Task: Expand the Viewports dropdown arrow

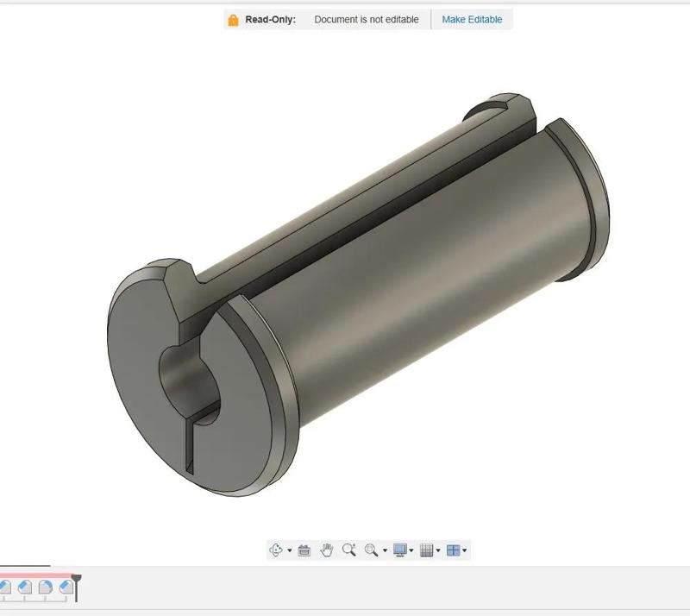Action: point(465,550)
